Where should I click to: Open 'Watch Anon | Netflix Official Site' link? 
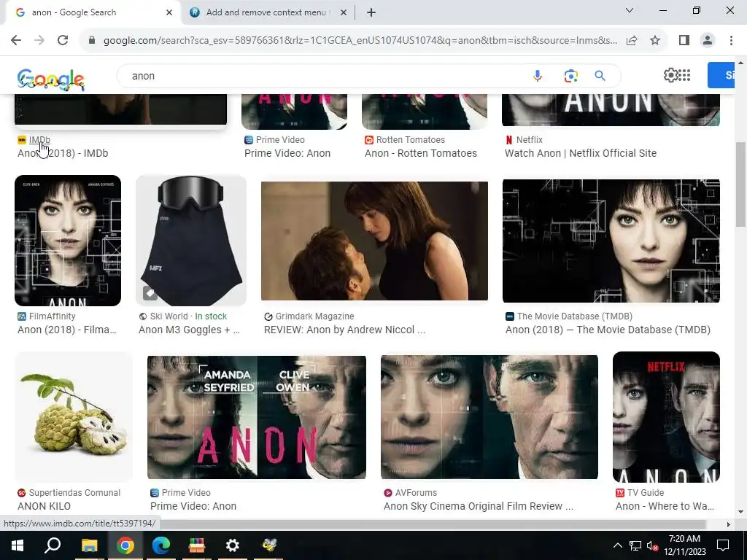(x=581, y=153)
